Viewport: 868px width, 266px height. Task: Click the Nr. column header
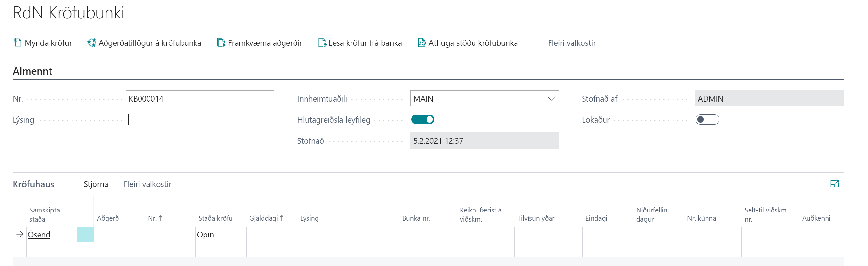click(152, 218)
